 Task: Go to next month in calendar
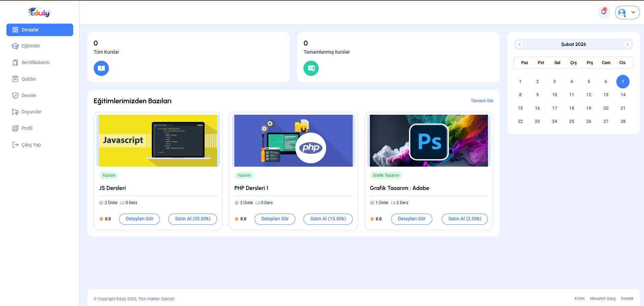(x=627, y=45)
